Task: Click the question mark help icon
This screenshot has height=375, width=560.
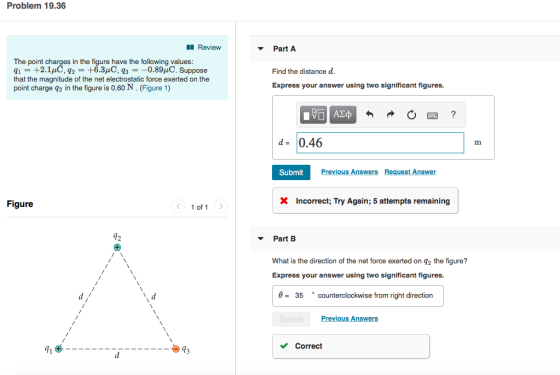Action: 453,114
